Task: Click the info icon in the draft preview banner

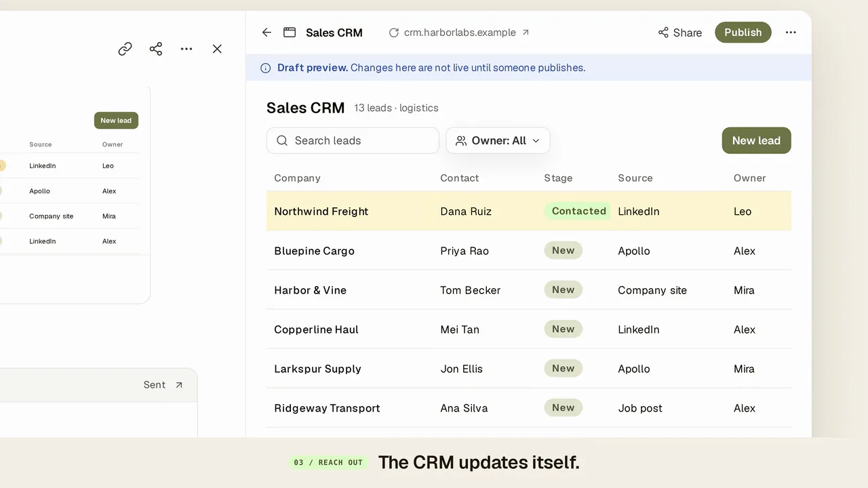Action: tap(266, 68)
